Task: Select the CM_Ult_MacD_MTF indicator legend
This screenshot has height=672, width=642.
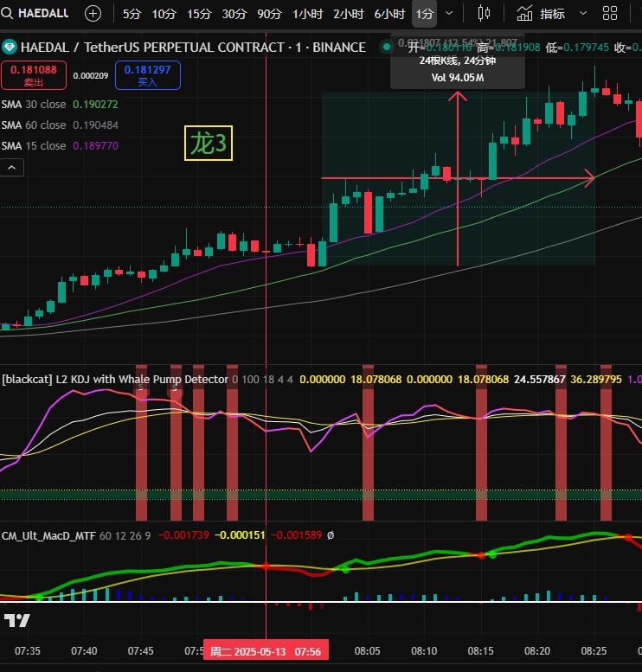Action: (x=48, y=535)
